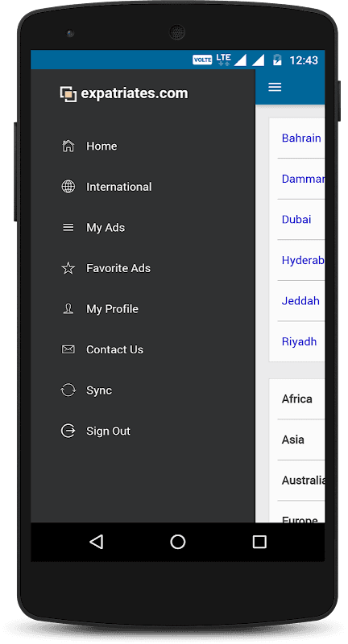Tap the Favorite Ads star icon
The width and height of the screenshot is (348, 644).
click(68, 268)
